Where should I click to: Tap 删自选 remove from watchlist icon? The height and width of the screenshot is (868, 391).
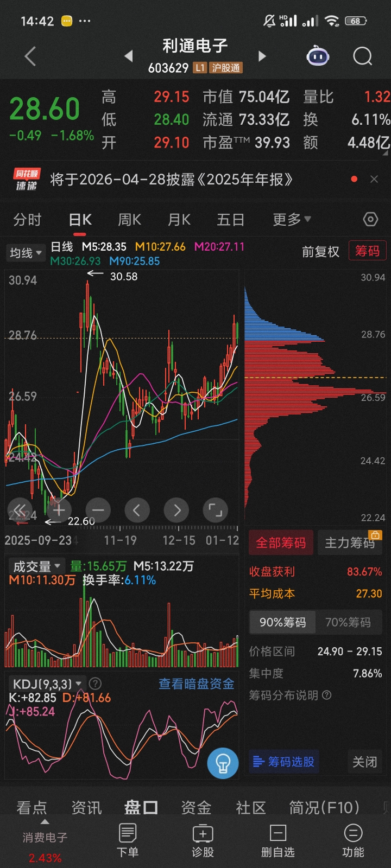[278, 840]
